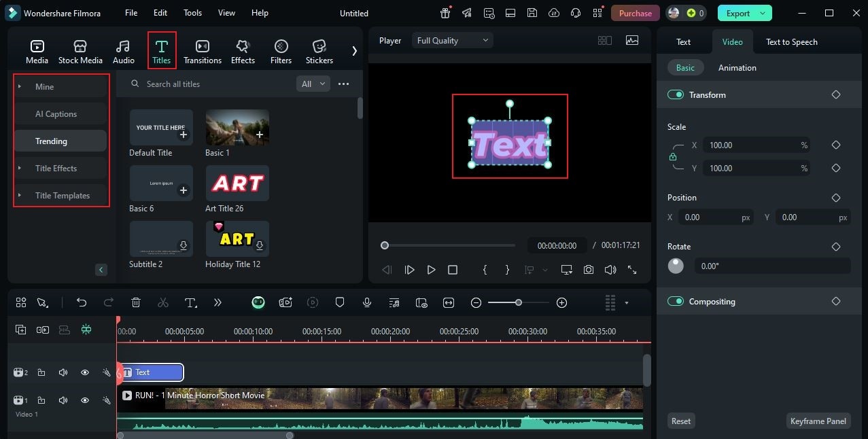Open the Tools menu
868x439 pixels.
(192, 13)
